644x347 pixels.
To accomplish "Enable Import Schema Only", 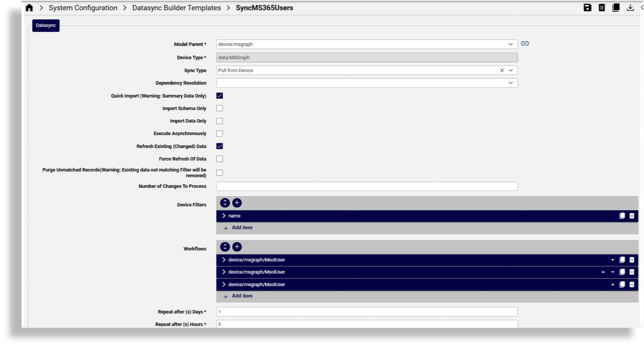I will tap(219, 108).
